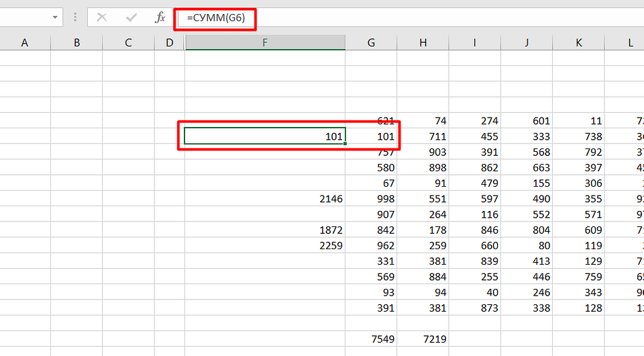Screen dimensions: 644x356
Task: Click into the formula bar showing =СУММ(G6)
Action: pyautogui.click(x=402, y=17)
